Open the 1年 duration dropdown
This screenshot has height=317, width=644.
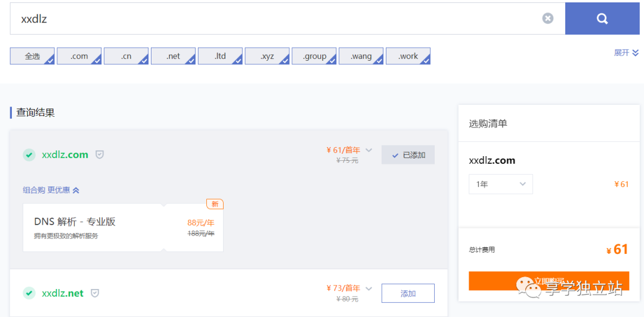pos(501,184)
